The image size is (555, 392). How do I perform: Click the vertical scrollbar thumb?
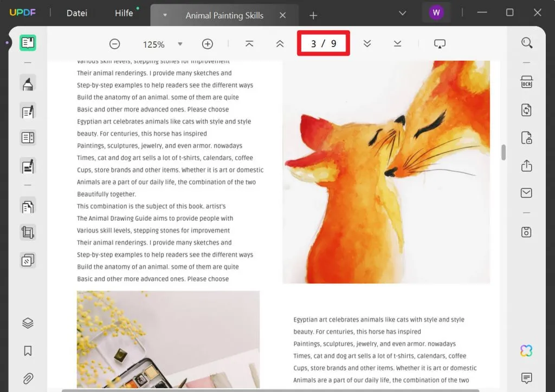[x=504, y=152]
